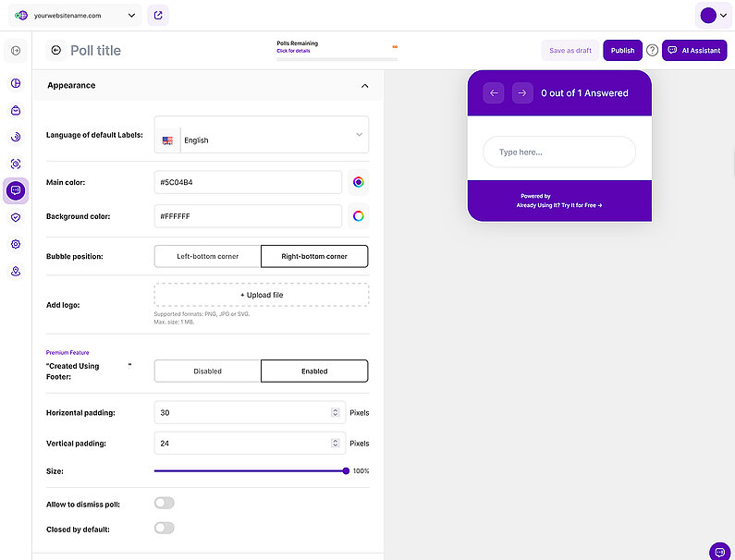This screenshot has width=735, height=560.
Task: Open the Main color picker wheel
Action: (358, 182)
